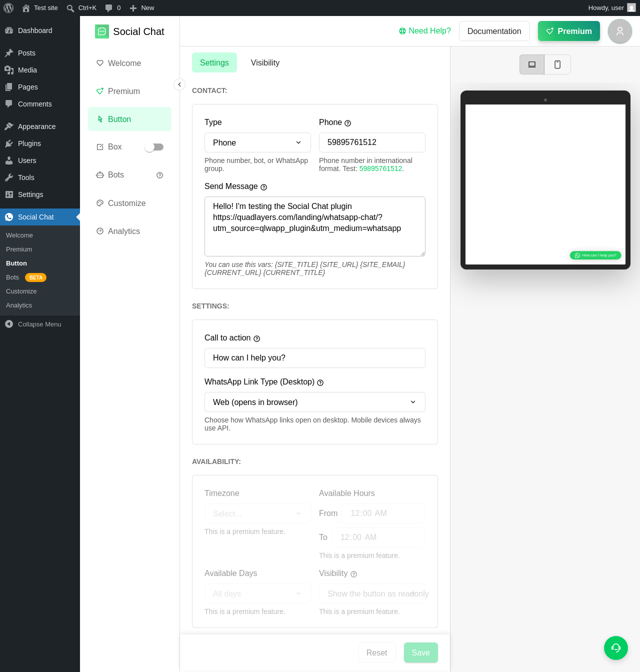Focus the Call to action input field
Screen dimensions: 640x672
click(315, 358)
